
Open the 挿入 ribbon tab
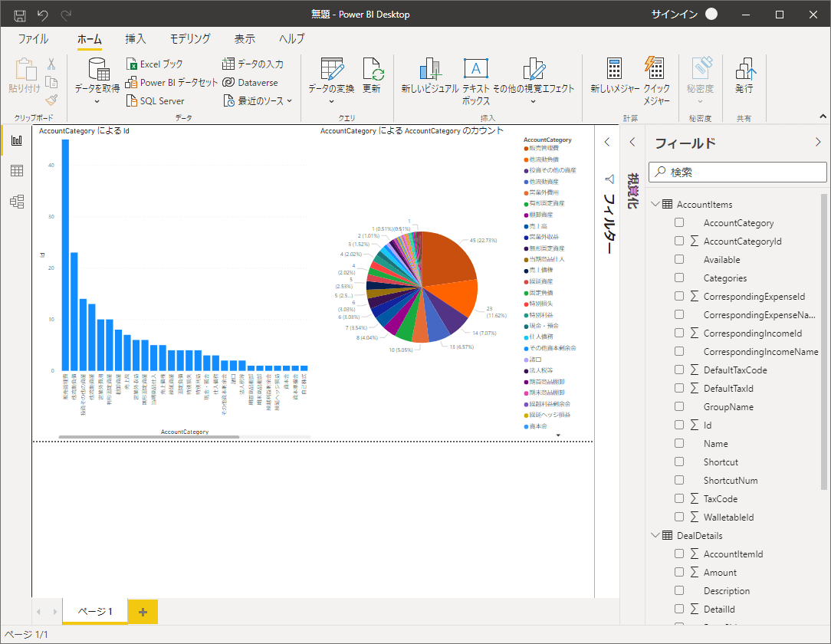pyautogui.click(x=135, y=38)
